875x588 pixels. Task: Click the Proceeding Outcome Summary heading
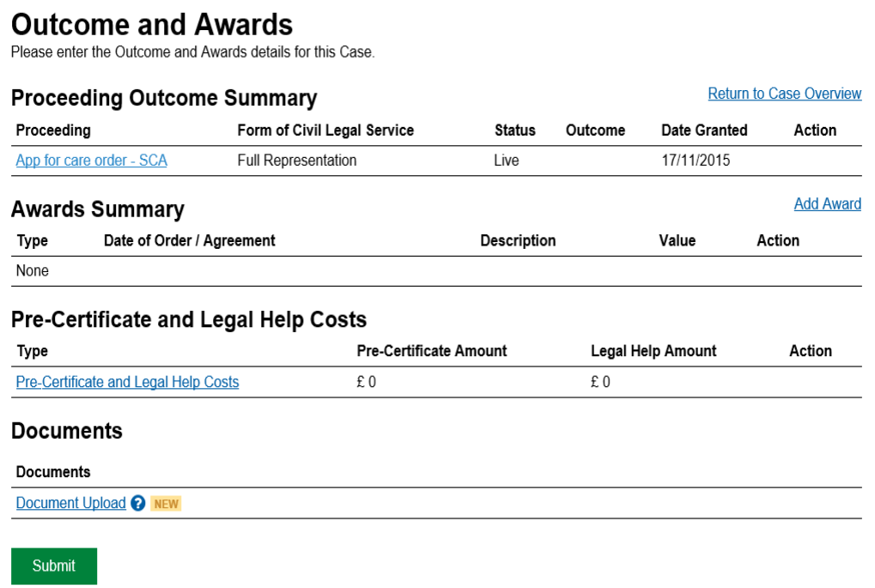pos(164,98)
